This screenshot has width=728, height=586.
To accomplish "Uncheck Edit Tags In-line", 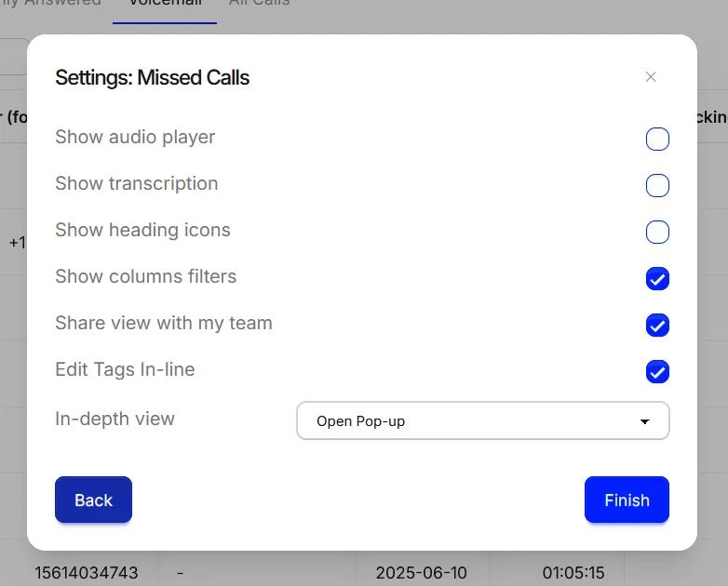I will (x=657, y=371).
